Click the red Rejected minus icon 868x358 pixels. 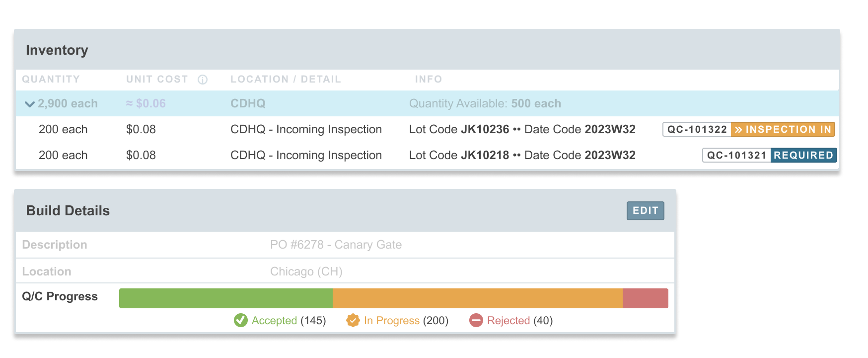[476, 320]
